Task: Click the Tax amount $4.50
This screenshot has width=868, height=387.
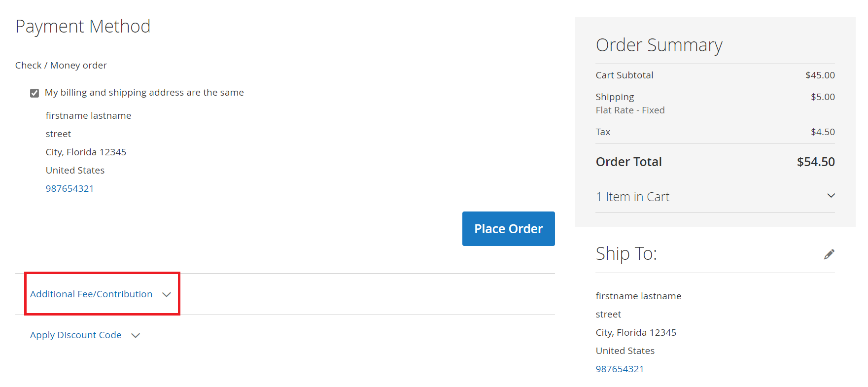Action: (822, 132)
